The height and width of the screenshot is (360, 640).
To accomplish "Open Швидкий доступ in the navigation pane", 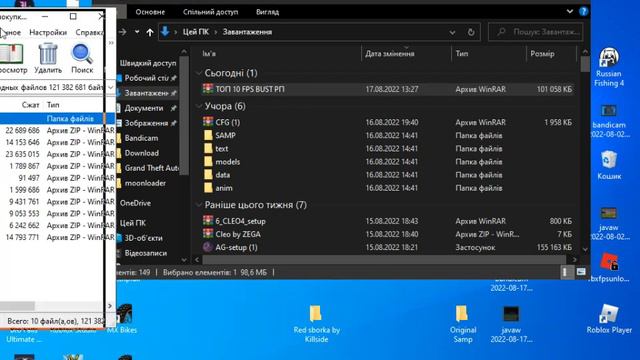I will [148, 63].
